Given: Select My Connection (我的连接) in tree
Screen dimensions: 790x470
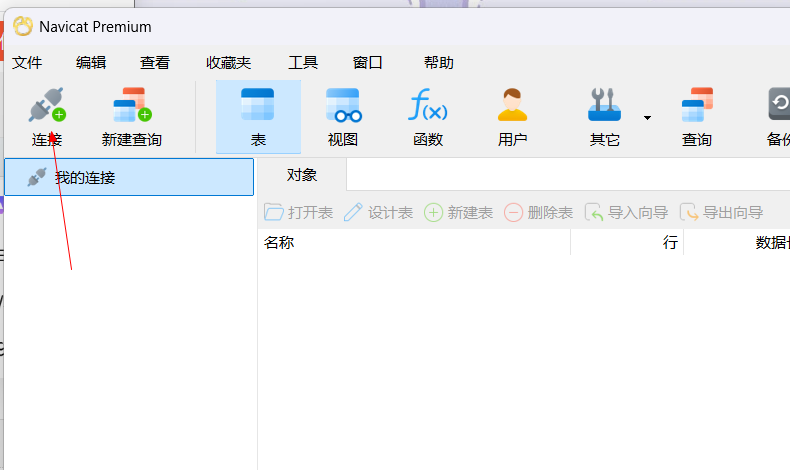Looking at the screenshot, I should [x=129, y=177].
